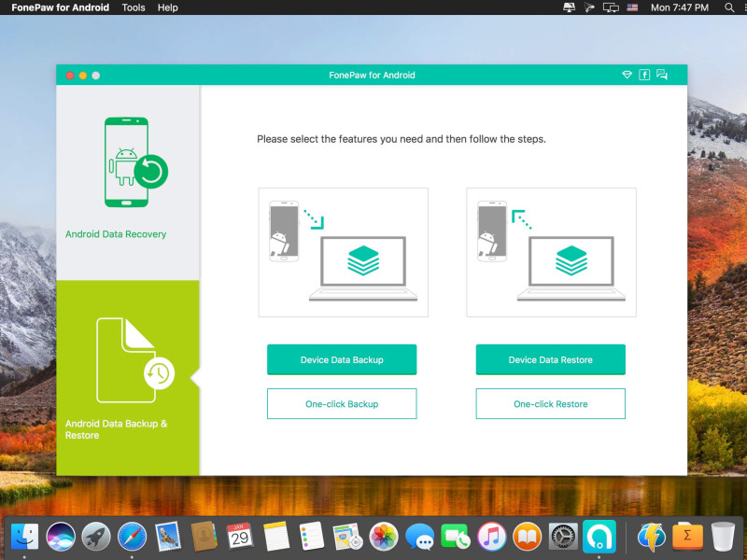The image size is (747, 560).
Task: Select Android Data Backup & Restore file icon
Action: [135, 360]
